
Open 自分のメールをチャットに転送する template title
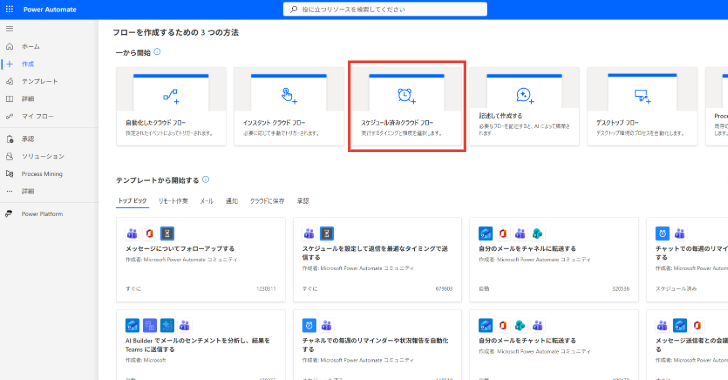[x=527, y=341]
